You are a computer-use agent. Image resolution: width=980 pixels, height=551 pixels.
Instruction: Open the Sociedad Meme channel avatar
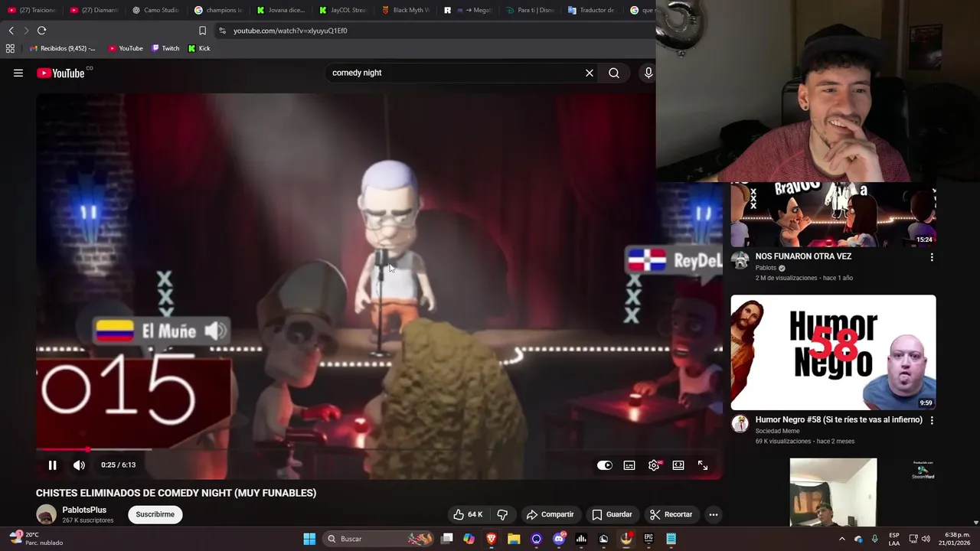tap(740, 424)
